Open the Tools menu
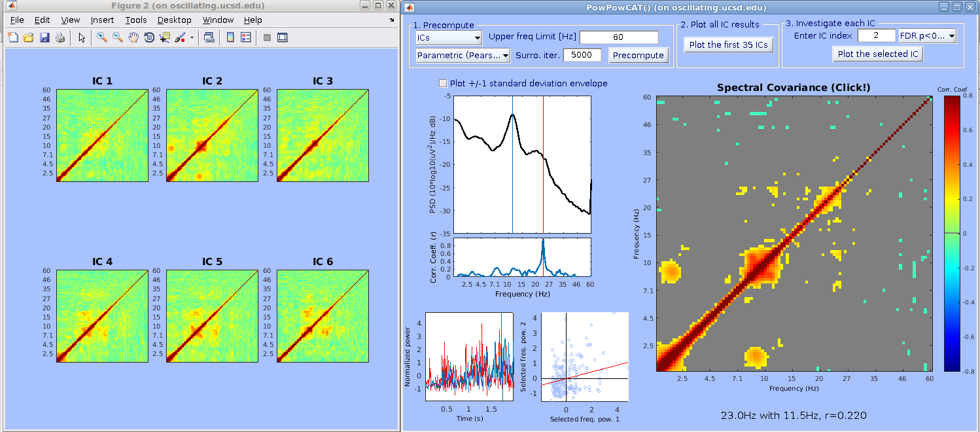This screenshot has height=432, width=980. 136,20
